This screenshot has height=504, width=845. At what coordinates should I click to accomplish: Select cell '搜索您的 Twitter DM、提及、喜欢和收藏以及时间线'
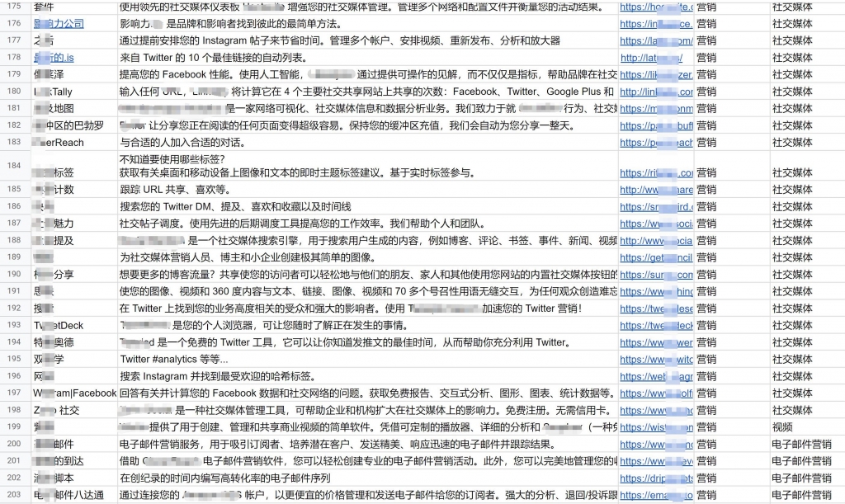pos(367,207)
